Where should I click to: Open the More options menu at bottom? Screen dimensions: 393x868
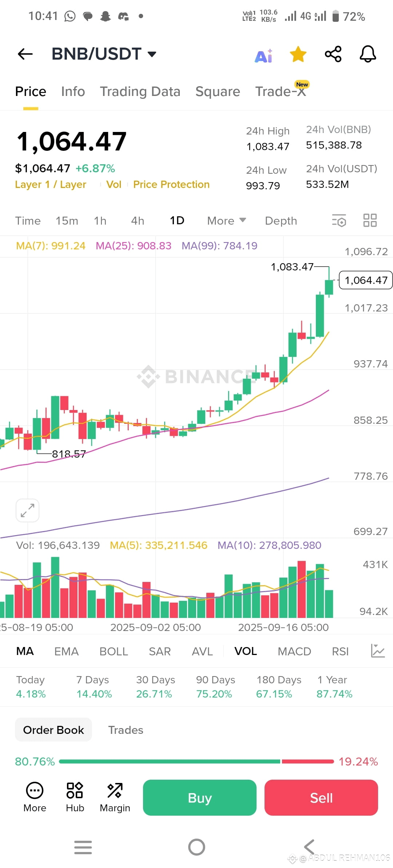click(35, 797)
